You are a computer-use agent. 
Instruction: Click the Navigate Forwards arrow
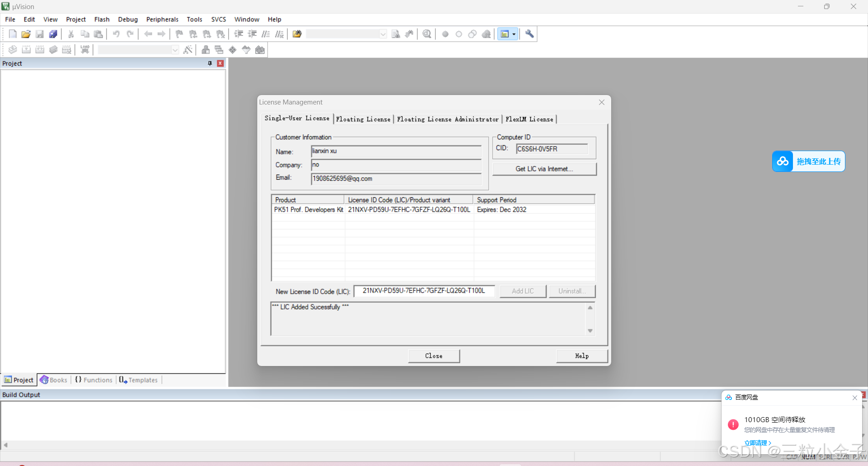(161, 34)
